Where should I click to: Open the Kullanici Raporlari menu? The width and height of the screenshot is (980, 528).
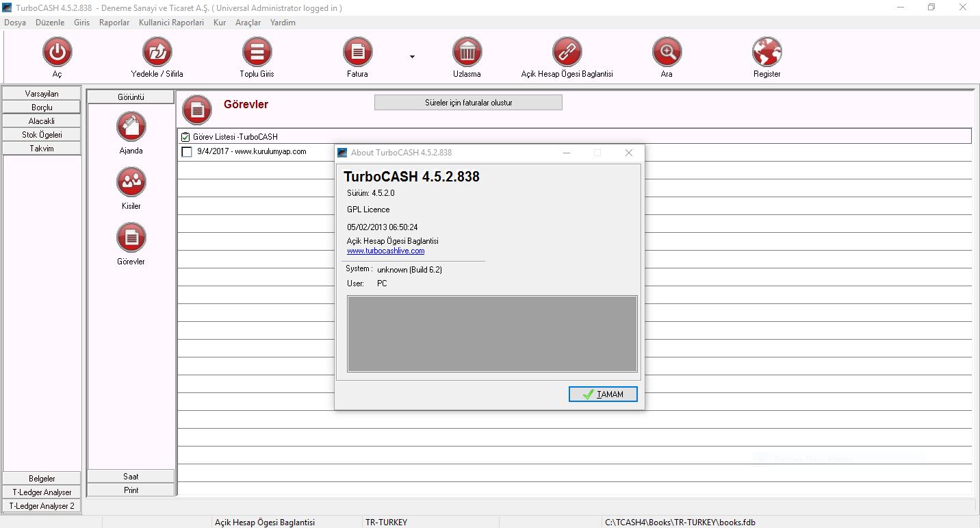tap(171, 23)
